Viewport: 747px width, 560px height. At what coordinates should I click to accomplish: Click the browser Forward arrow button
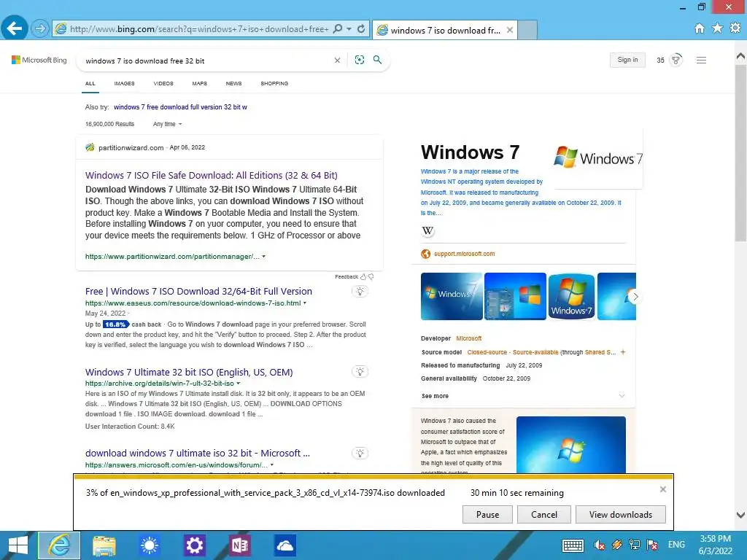(40, 29)
